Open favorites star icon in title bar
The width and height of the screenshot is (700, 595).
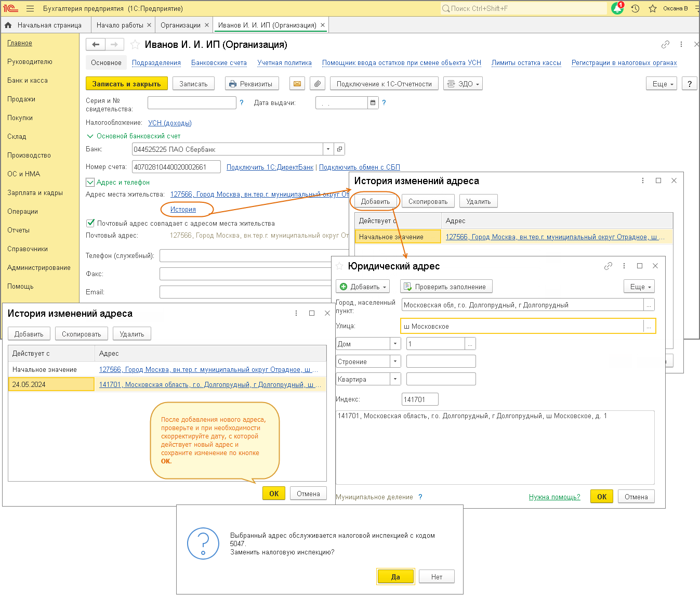(653, 8)
